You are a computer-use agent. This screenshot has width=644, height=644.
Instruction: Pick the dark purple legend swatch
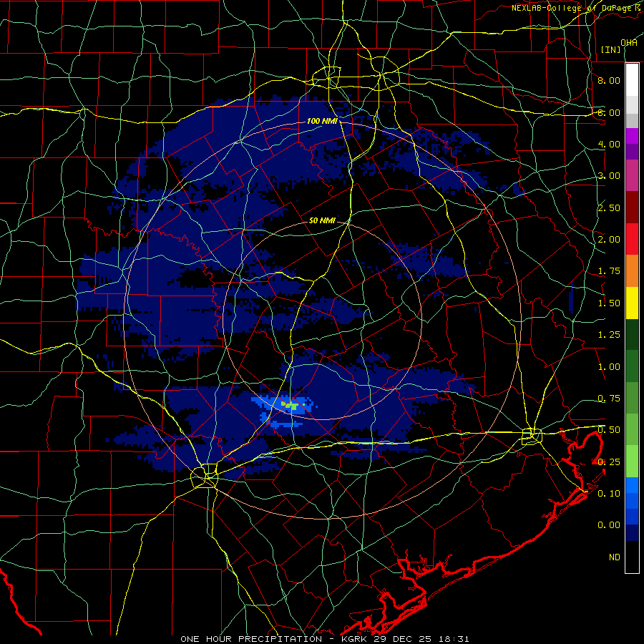(632, 152)
